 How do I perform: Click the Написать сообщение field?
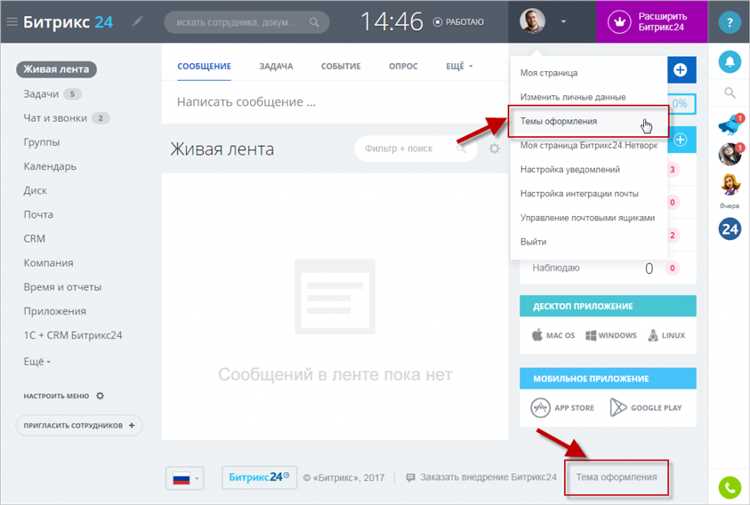(x=335, y=102)
